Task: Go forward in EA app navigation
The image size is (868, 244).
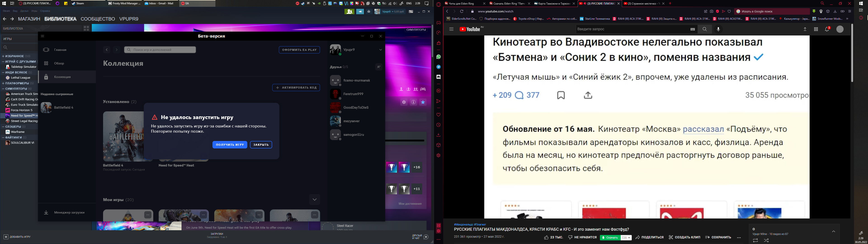Action: [117, 50]
